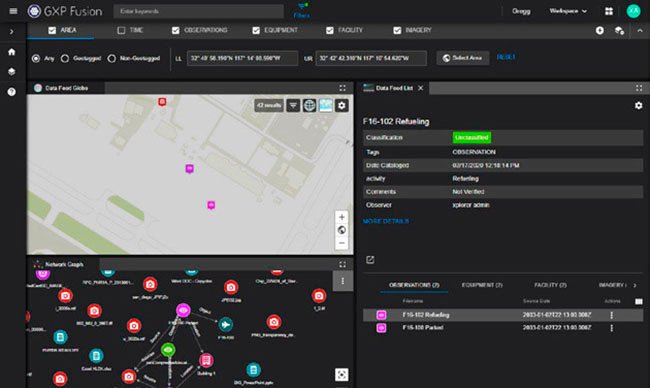The height and width of the screenshot is (388, 650).
Task: Expand the left sidebar arrow
Action: (x=12, y=32)
